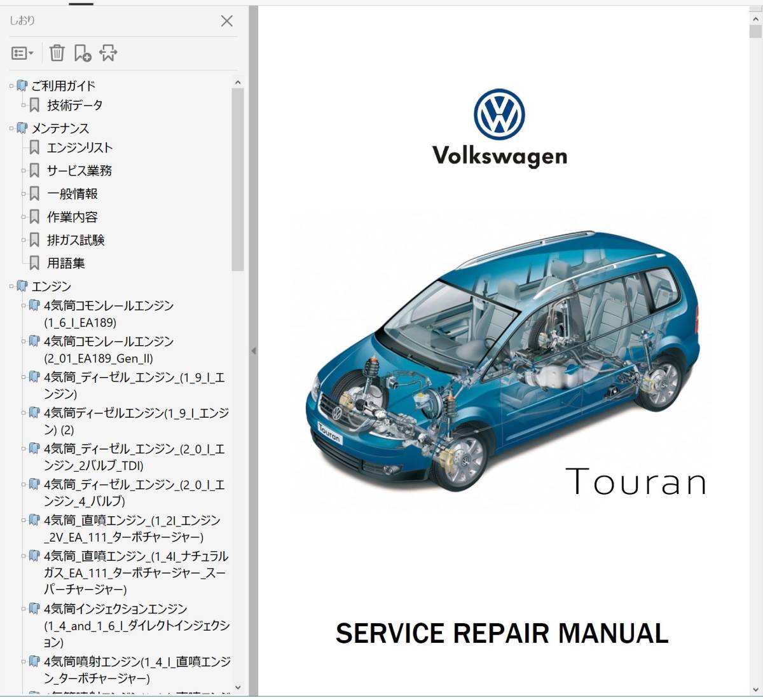Select 4気筒インジェクションエンジン bookmark
The image size is (763, 700).
point(136,626)
